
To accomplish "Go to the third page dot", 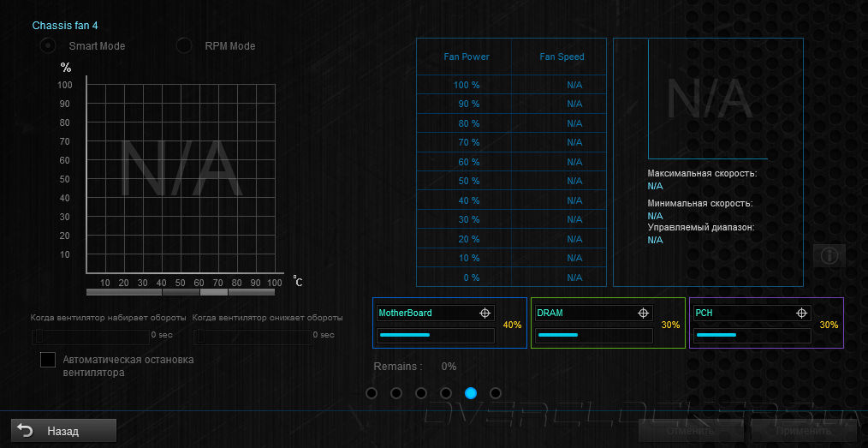I will [421, 393].
